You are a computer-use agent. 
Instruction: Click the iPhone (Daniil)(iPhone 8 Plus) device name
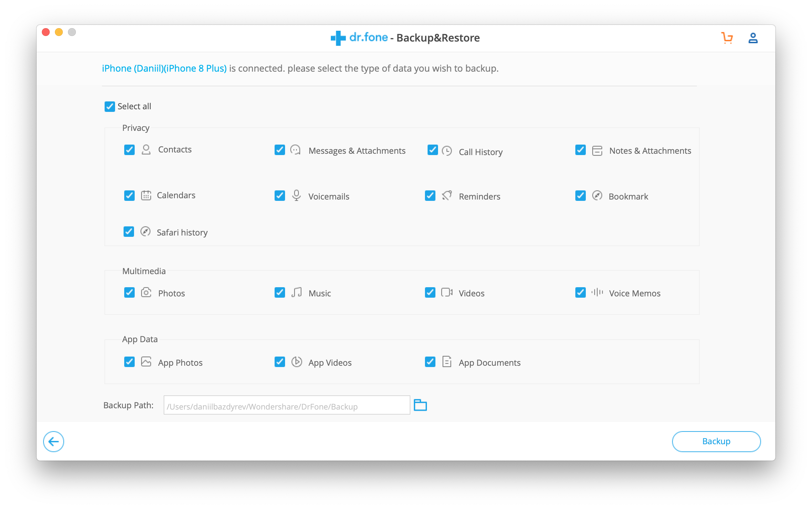tap(164, 68)
